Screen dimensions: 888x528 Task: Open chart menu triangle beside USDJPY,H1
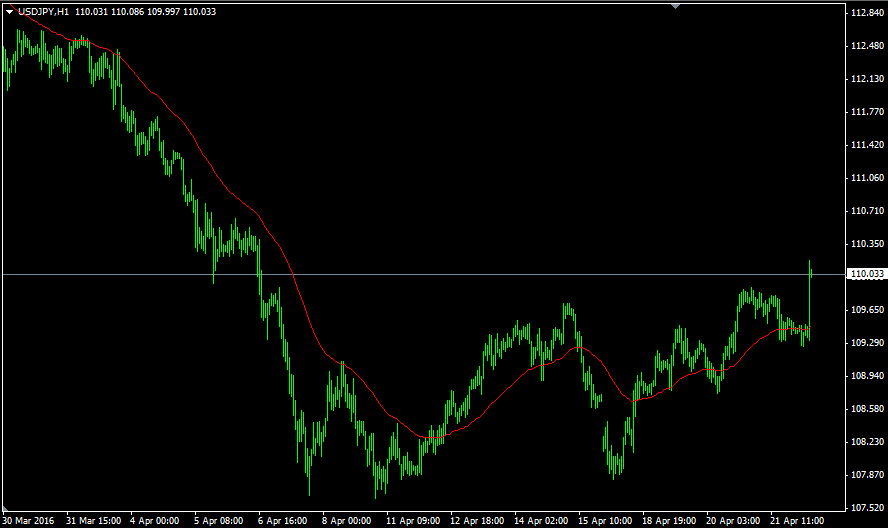coord(10,11)
